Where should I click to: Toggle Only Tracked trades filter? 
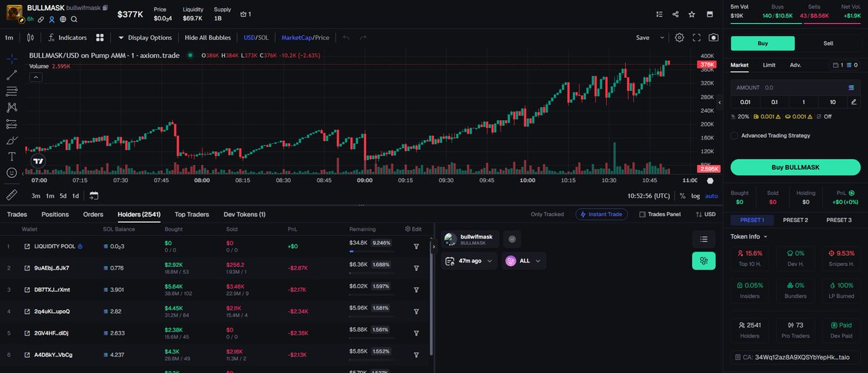tap(548, 214)
